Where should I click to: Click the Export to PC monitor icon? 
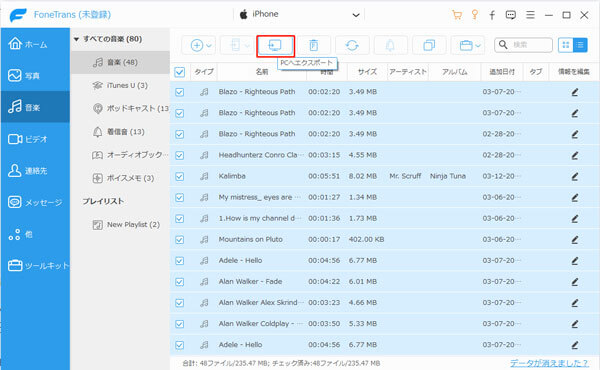point(275,46)
